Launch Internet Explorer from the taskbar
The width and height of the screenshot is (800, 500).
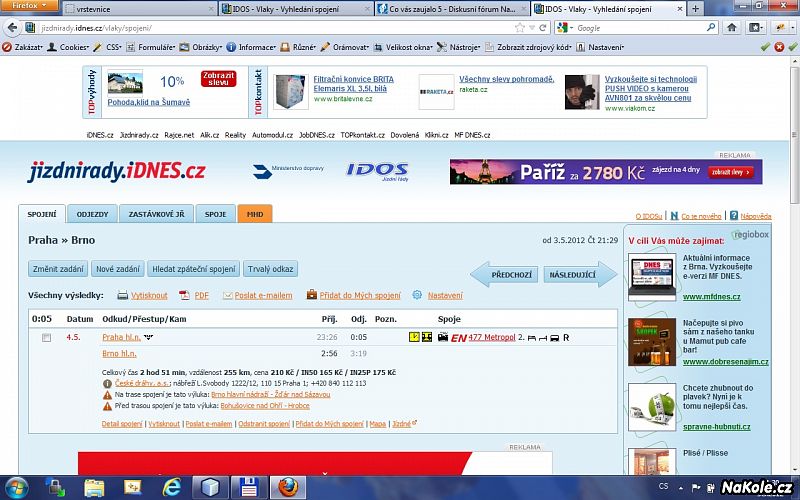(x=172, y=488)
